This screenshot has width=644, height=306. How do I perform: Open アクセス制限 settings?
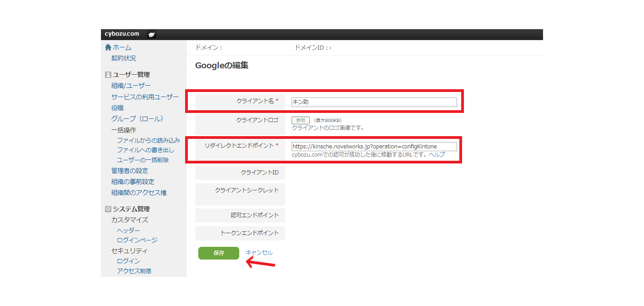134,271
